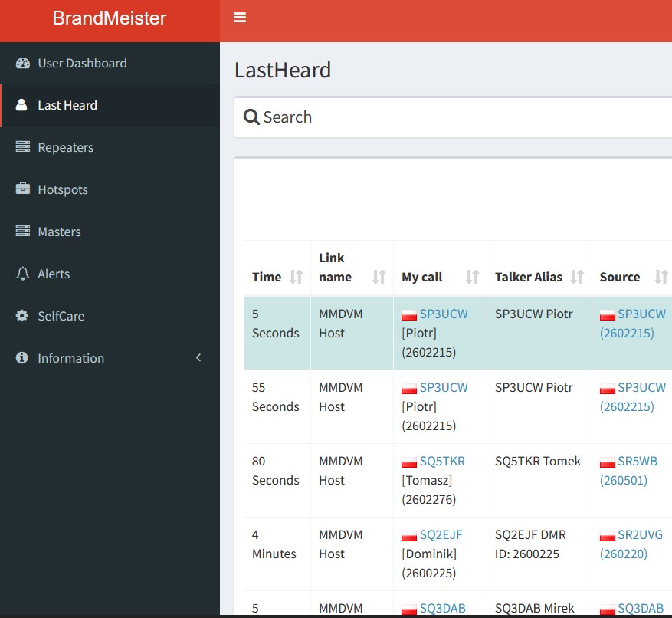Sort table by My call column
Screen dimensions: 672x618
(472, 277)
